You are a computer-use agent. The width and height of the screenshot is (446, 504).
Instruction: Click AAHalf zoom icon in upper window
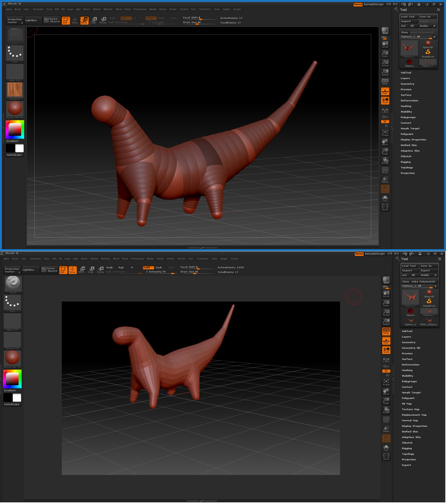click(385, 73)
